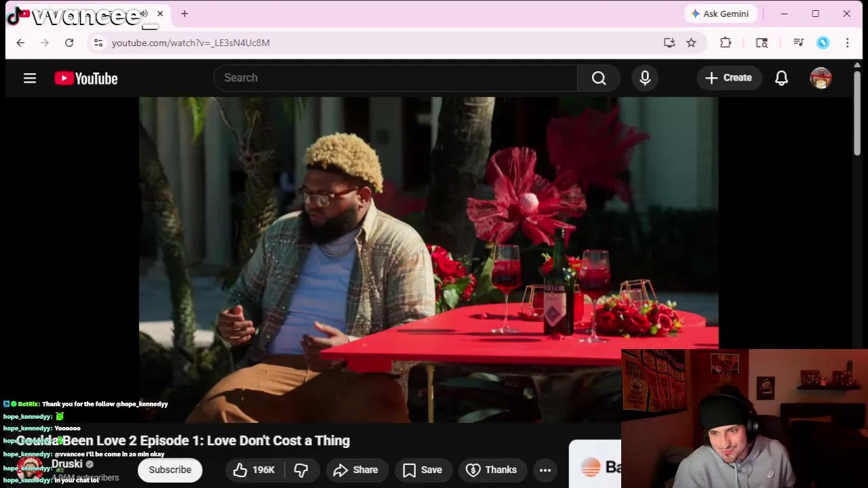
Task: Open the media controls icon in toolbar
Action: [798, 43]
